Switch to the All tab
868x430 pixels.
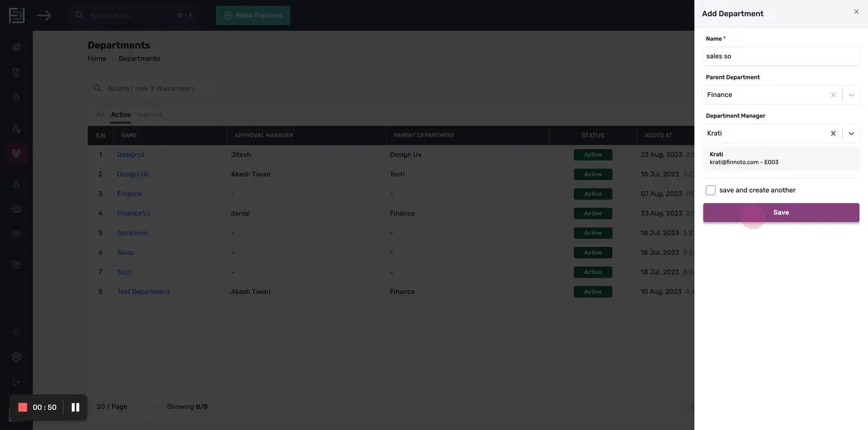coord(100,114)
